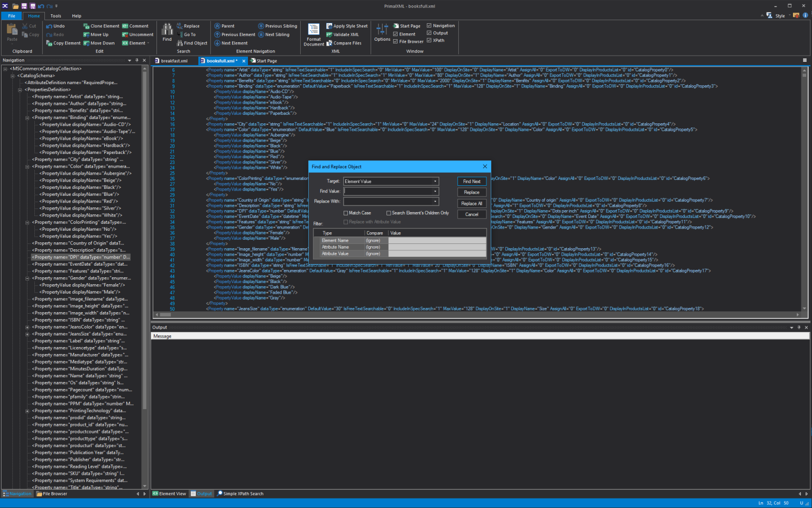The height and width of the screenshot is (508, 812).
Task: Switch to the breakfast.xml tab
Action: pyautogui.click(x=174, y=60)
